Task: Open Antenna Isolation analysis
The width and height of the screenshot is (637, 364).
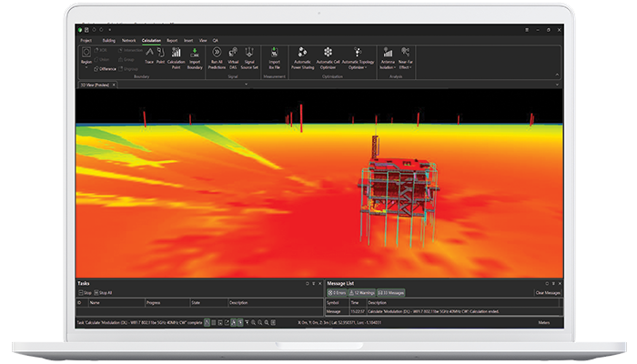Action: click(x=388, y=58)
